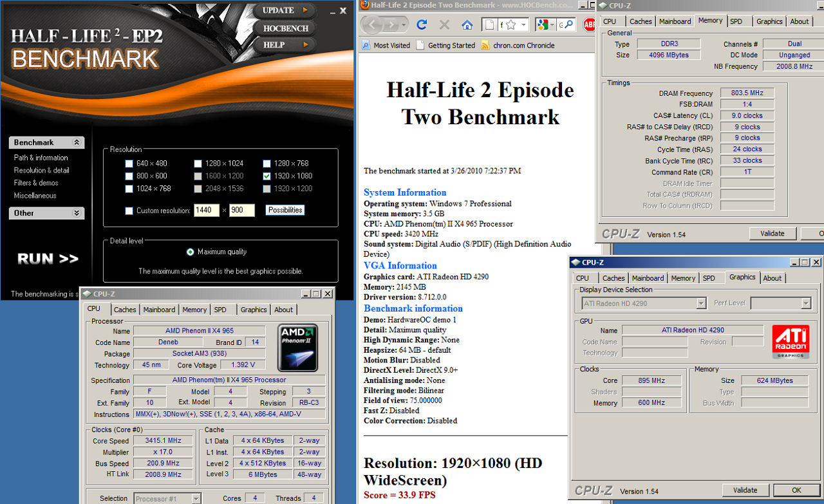Screen dimensions: 824x504
Task: Click the Firefox back arrow button
Action: (372, 25)
